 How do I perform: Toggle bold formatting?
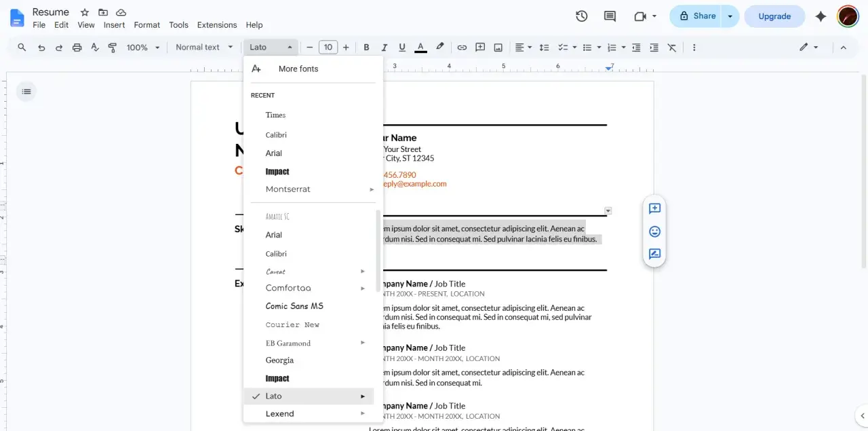pyautogui.click(x=366, y=48)
